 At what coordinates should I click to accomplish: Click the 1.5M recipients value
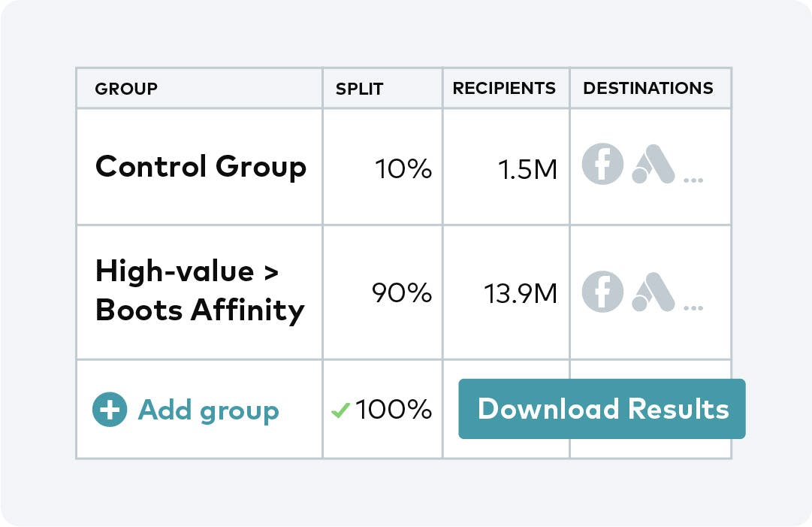527,169
